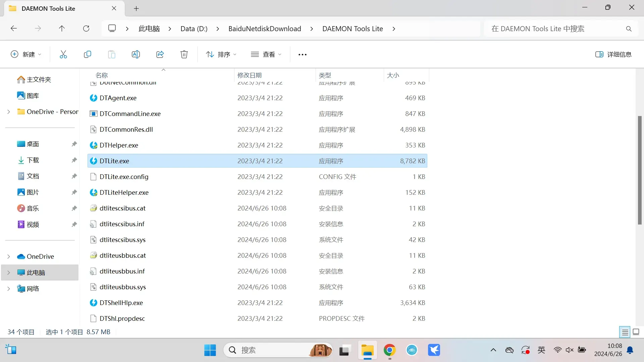Click the Cut scissors icon
This screenshot has height=362, width=644.
point(63,54)
